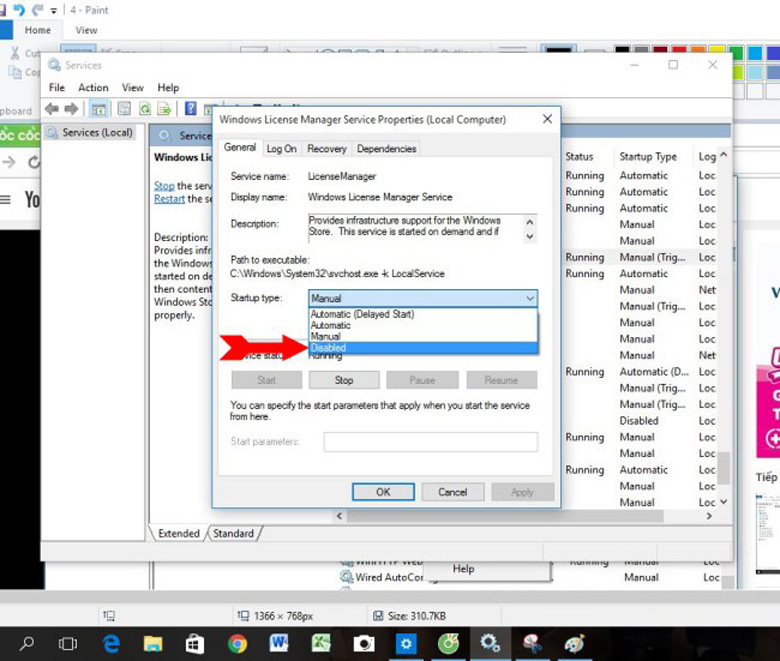The image size is (780, 661).
Task: Pick the Automatic startup type option
Action: pos(423,325)
